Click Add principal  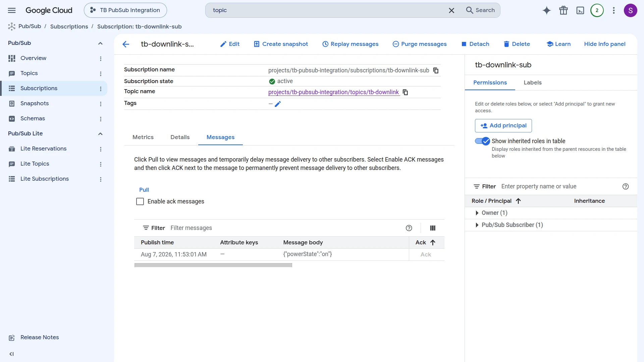pyautogui.click(x=503, y=126)
